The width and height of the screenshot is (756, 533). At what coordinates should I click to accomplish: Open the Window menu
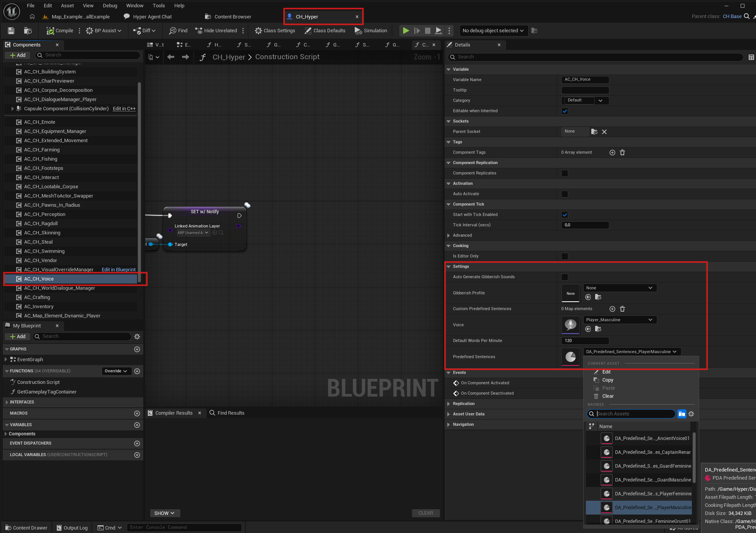pyautogui.click(x=135, y=5)
